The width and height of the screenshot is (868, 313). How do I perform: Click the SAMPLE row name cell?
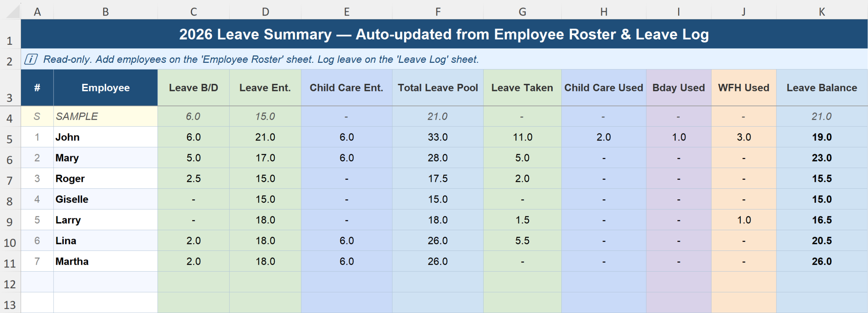tap(105, 116)
